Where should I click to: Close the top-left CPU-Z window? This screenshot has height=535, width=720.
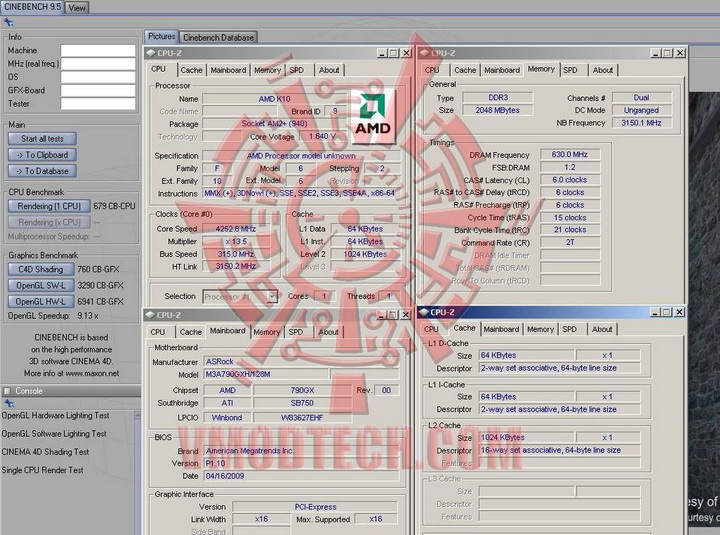tap(406, 53)
